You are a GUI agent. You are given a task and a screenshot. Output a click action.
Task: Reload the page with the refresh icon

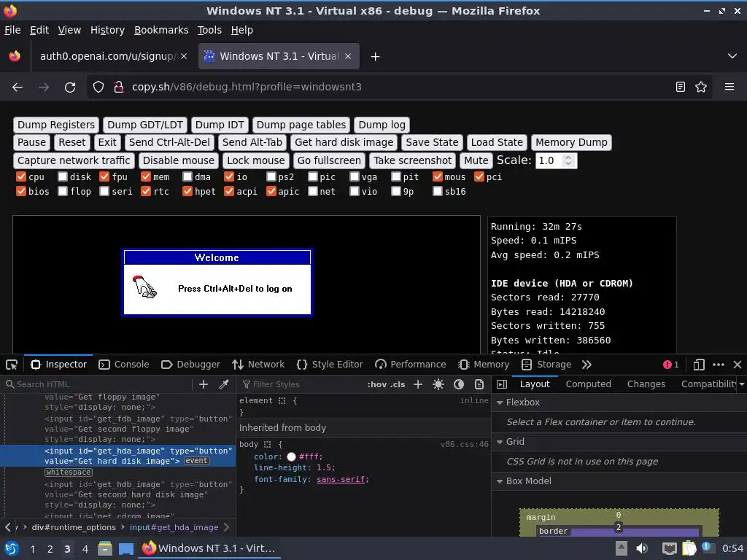[70, 87]
